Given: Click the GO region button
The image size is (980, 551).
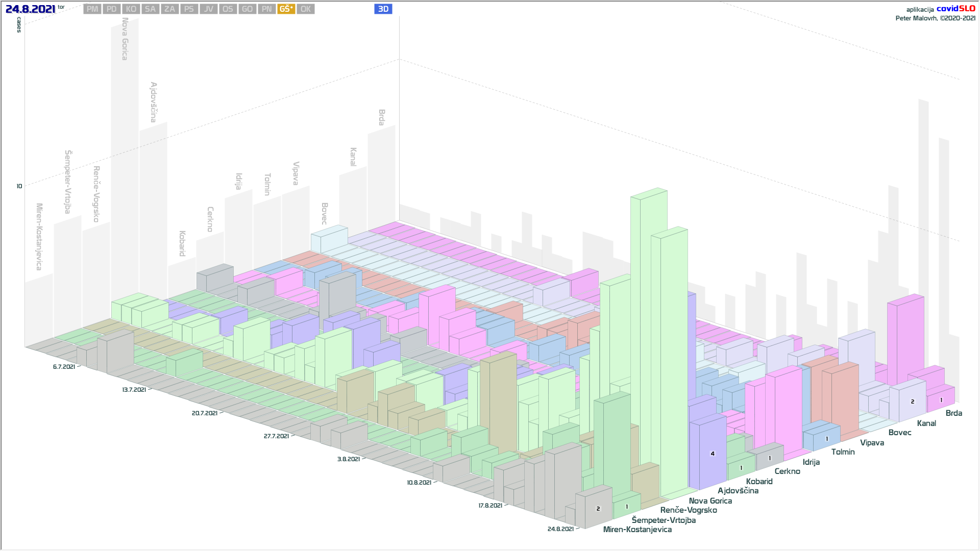Looking at the screenshot, I should point(247,9).
